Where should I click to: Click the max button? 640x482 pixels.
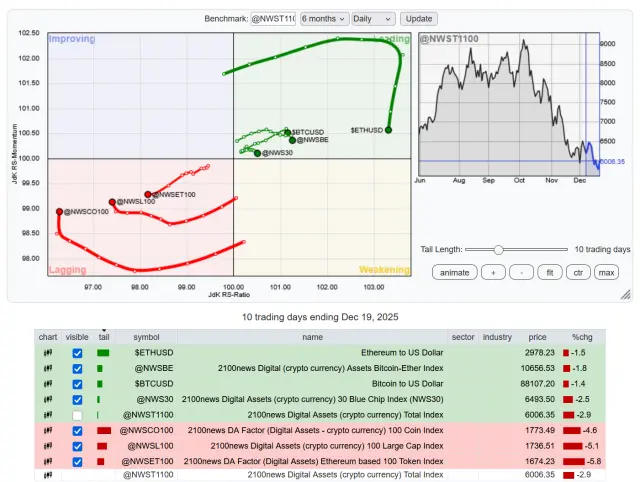tap(607, 273)
